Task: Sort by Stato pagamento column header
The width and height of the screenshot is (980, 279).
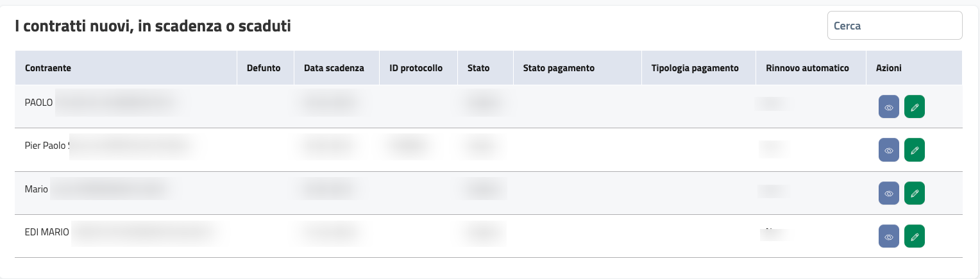Action: pos(559,68)
